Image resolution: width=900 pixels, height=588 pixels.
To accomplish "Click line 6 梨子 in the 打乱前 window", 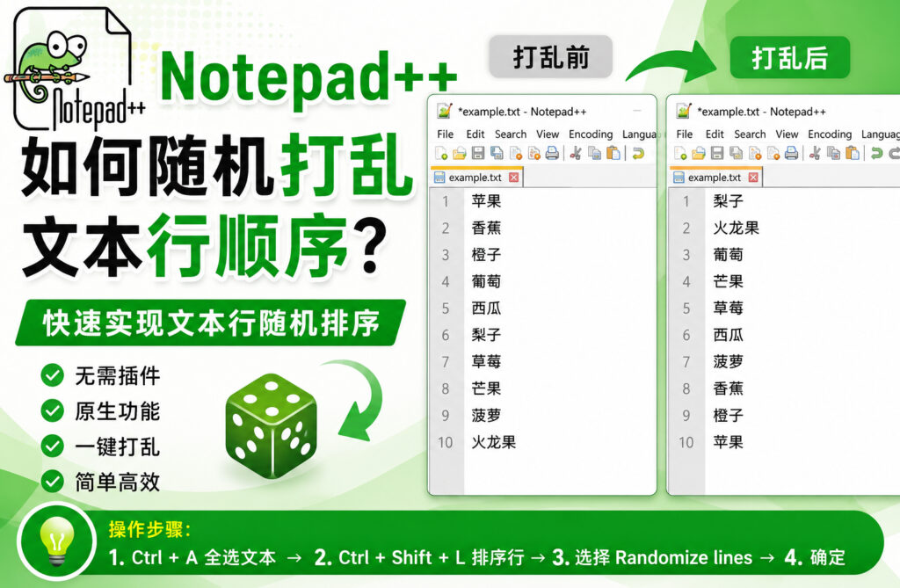I will tap(486, 335).
